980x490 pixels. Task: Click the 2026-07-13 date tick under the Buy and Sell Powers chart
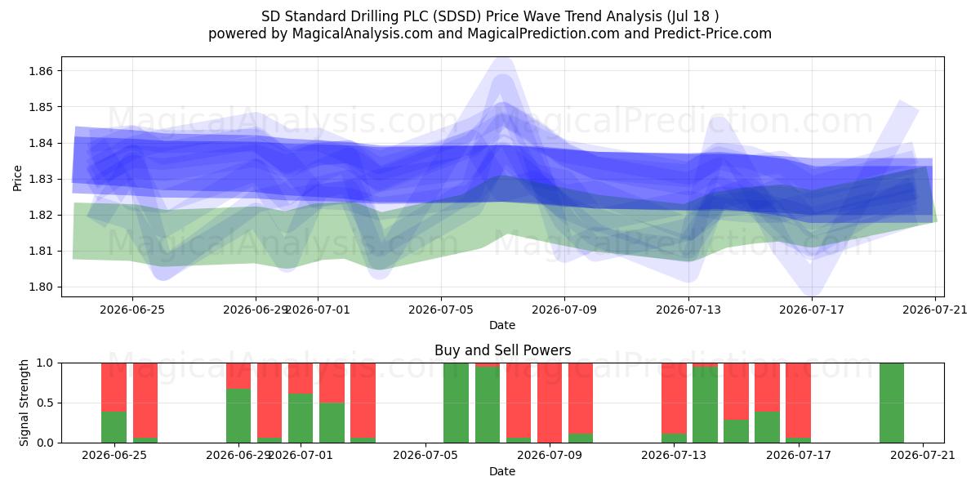[x=674, y=456]
